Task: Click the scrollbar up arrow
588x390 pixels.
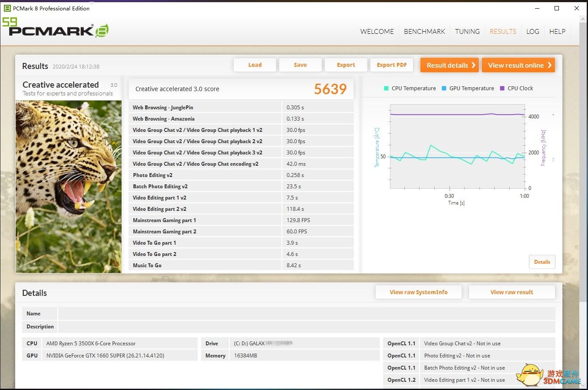Action: [583, 19]
